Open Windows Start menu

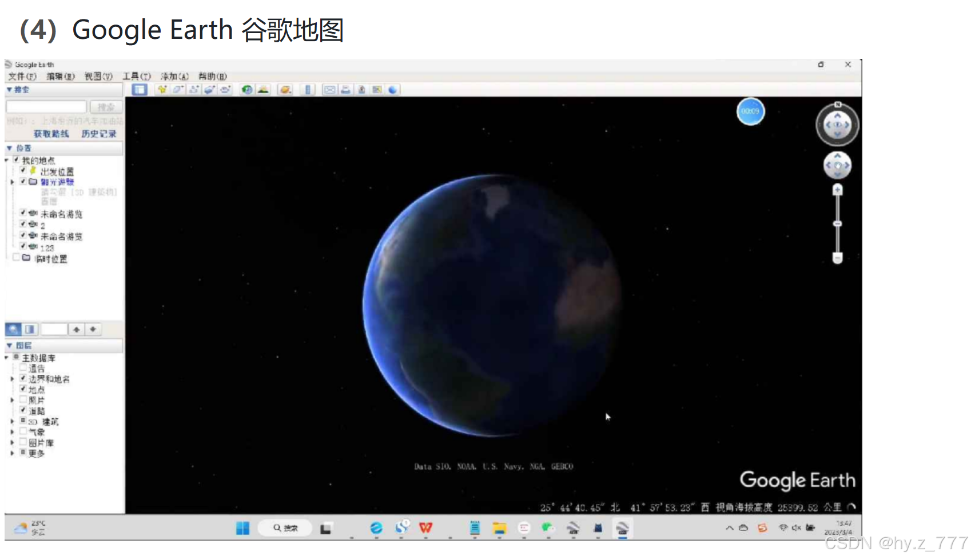pyautogui.click(x=242, y=528)
